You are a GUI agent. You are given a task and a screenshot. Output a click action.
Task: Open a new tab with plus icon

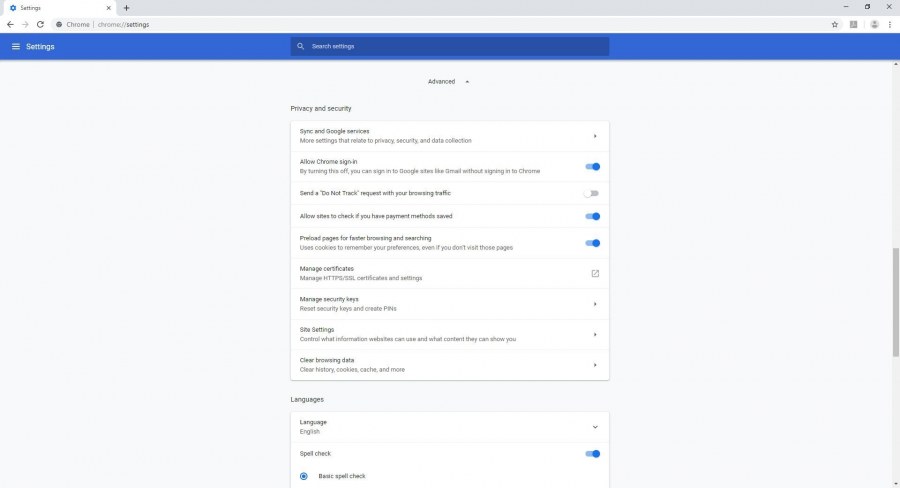[x=126, y=7]
